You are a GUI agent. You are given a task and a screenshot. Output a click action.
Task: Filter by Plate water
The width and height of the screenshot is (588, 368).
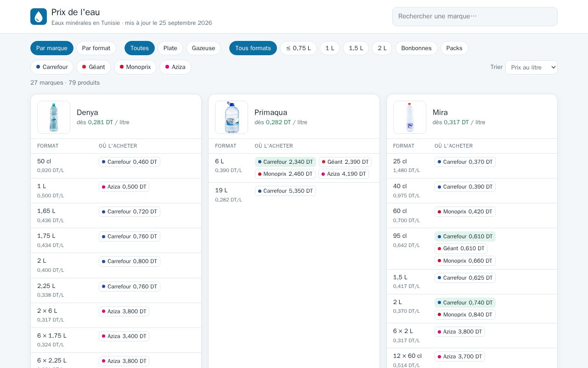point(170,48)
